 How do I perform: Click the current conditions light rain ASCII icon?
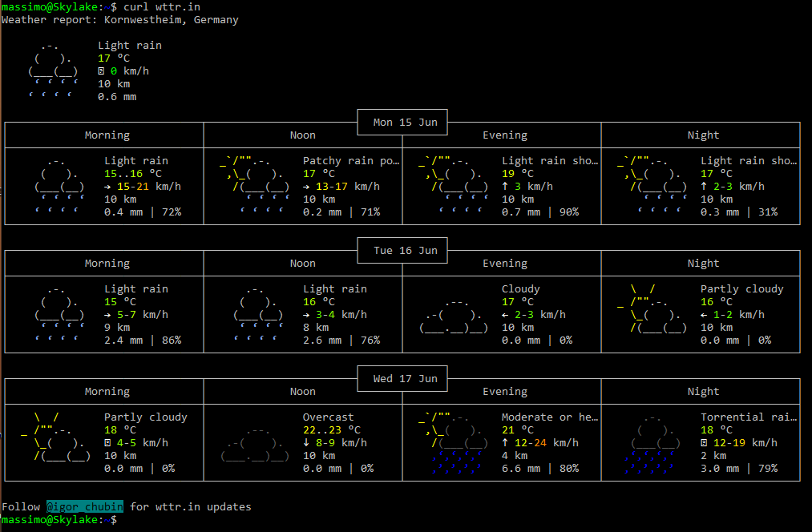[x=54, y=71]
